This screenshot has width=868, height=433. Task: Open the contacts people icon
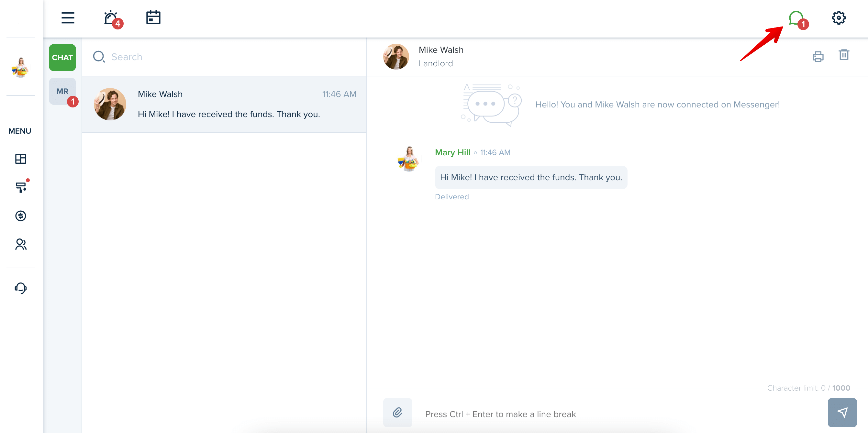coord(21,244)
